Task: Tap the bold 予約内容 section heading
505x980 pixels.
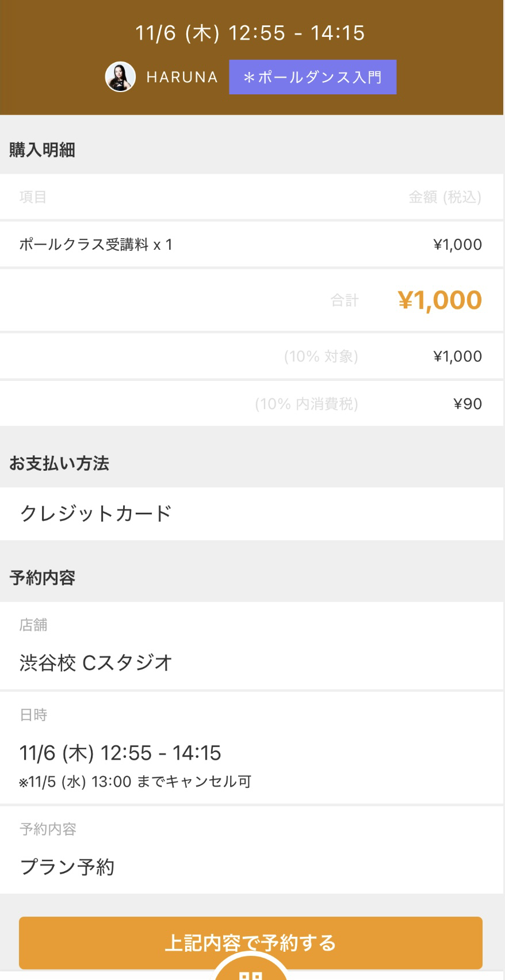Action: point(42,578)
